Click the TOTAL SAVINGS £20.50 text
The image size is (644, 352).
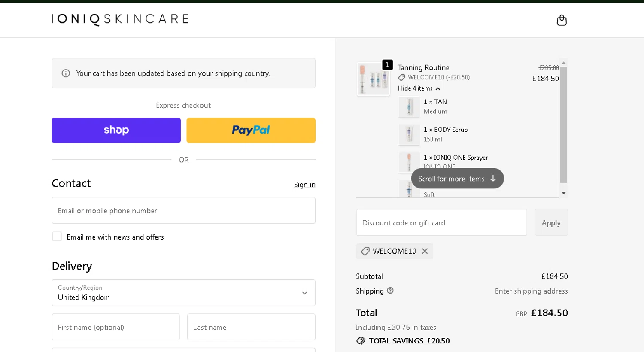point(409,341)
